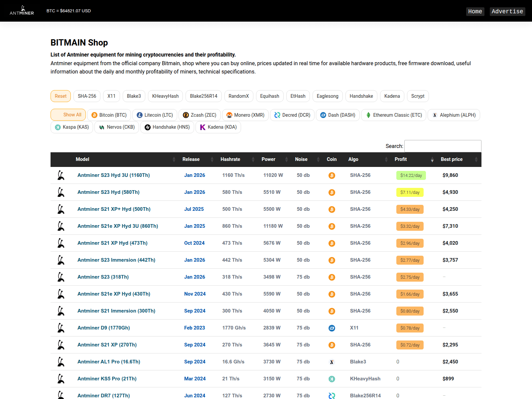This screenshot has width=532, height=399.
Task: Open the Antminer logo in header
Action: (22, 11)
